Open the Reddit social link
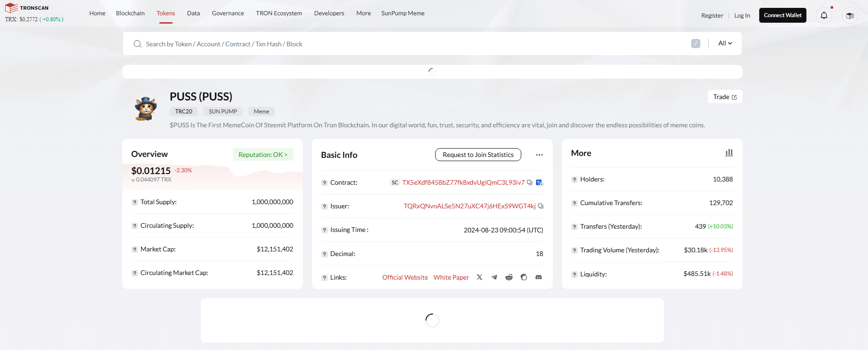The image size is (868, 350). tap(509, 277)
